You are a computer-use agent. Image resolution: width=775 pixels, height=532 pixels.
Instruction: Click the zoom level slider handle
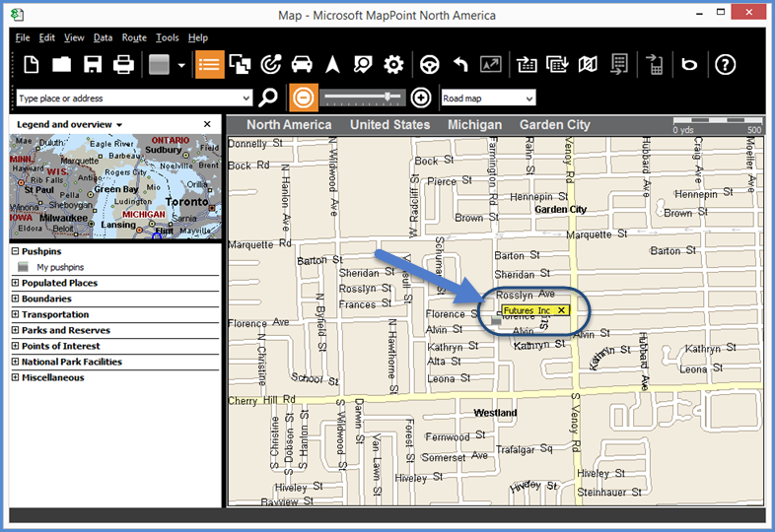pyautogui.click(x=388, y=97)
